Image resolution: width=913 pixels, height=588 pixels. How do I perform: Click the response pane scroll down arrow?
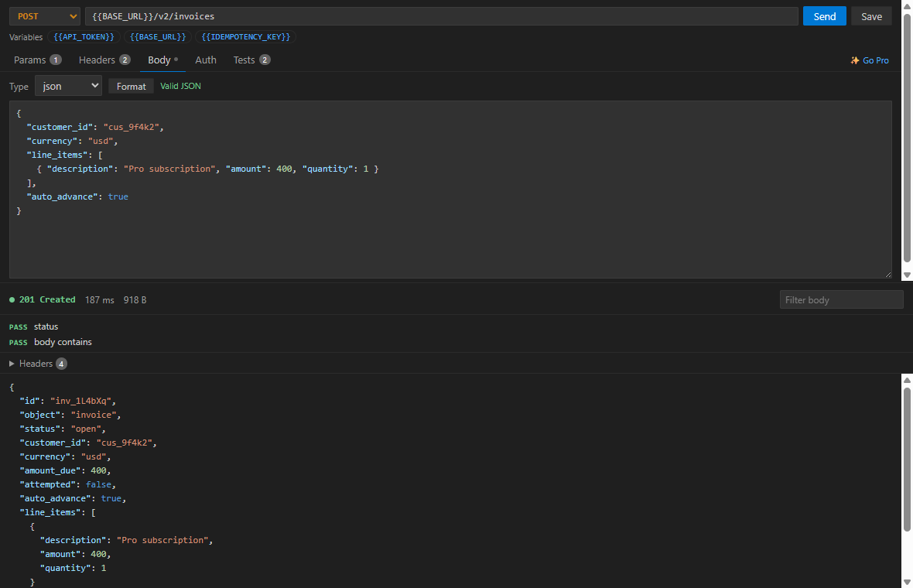(x=907, y=582)
